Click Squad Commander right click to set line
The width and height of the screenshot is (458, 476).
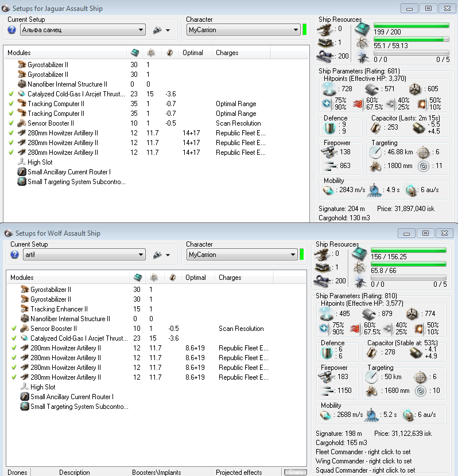tap(366, 470)
